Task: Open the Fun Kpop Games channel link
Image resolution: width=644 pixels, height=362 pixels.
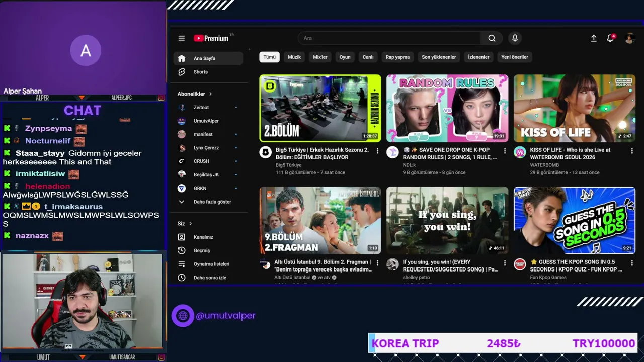Action: click(x=548, y=278)
